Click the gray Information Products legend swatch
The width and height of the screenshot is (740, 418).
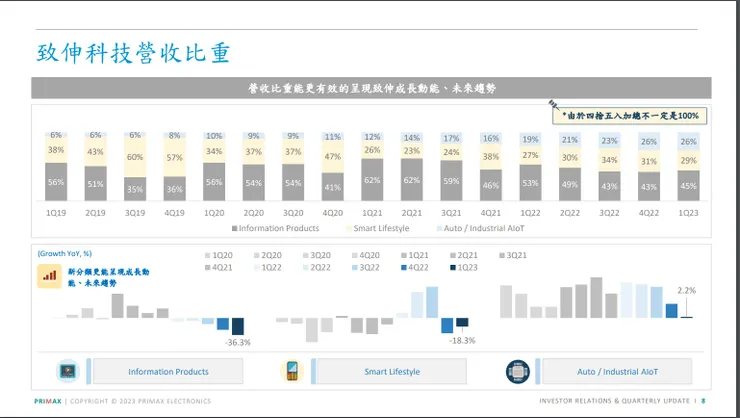click(x=234, y=228)
